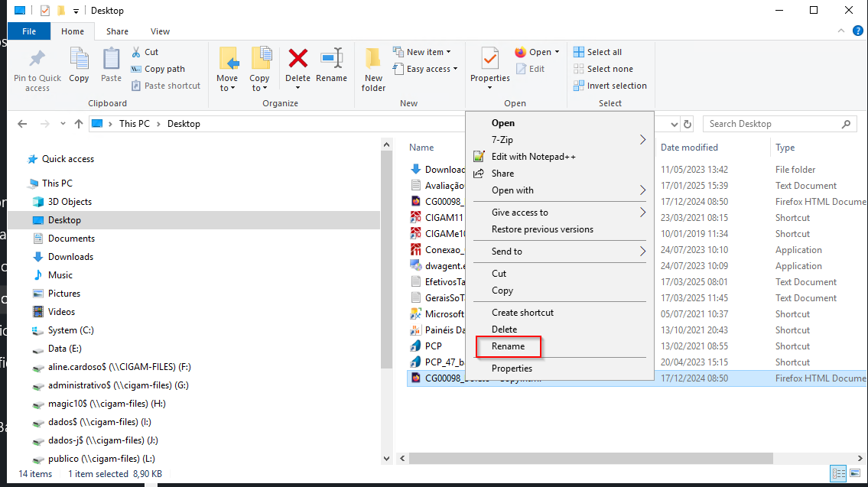Click the Share icon in context menu
Viewport: 868px width, 487px height.
[479, 174]
